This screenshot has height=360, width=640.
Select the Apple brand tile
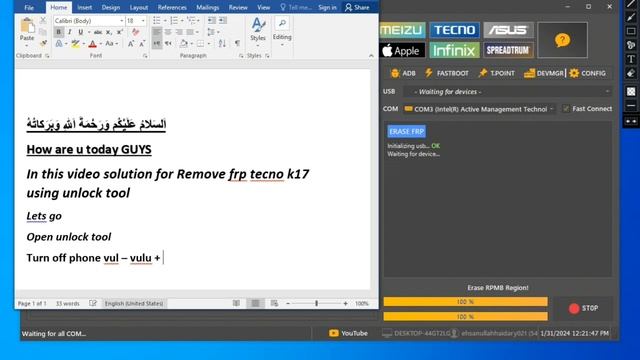(x=402, y=51)
